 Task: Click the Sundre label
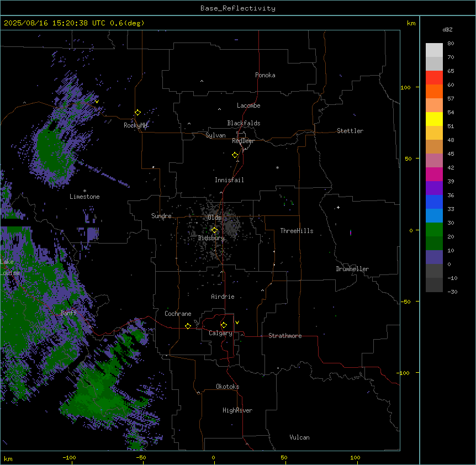click(x=161, y=216)
